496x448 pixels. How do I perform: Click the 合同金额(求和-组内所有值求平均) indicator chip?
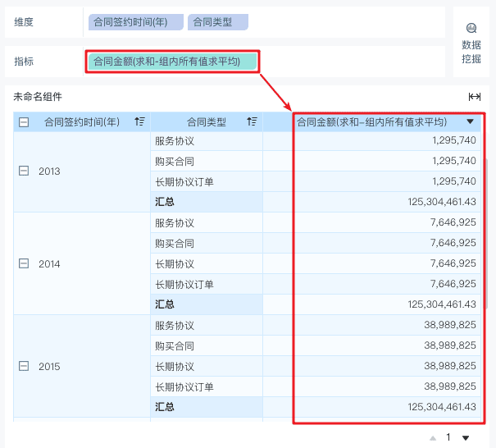coord(172,62)
